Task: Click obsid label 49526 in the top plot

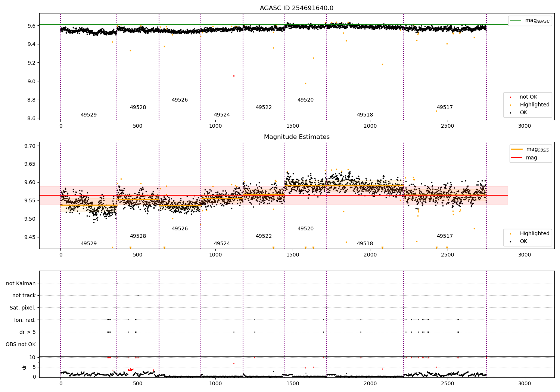Action: coord(180,100)
